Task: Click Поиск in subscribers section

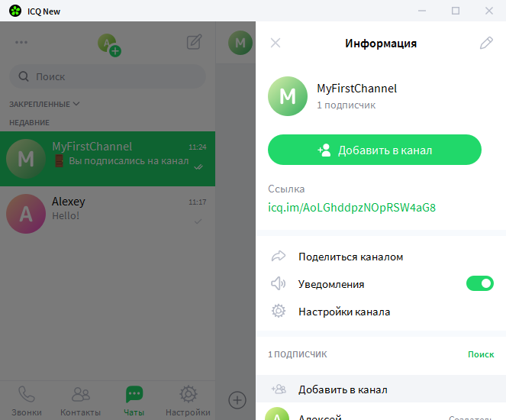Action: 481,354
